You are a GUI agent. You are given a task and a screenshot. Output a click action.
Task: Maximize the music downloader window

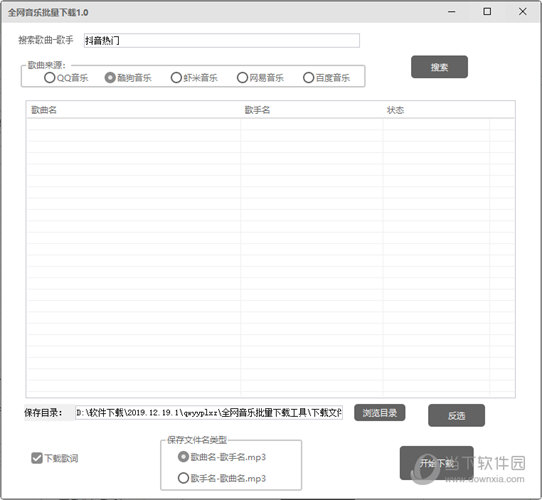(x=487, y=12)
